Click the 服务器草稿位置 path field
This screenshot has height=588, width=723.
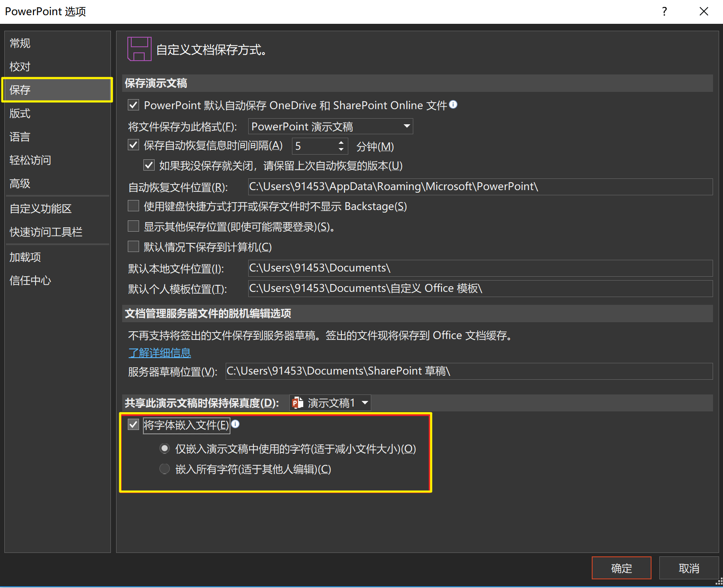coord(469,371)
